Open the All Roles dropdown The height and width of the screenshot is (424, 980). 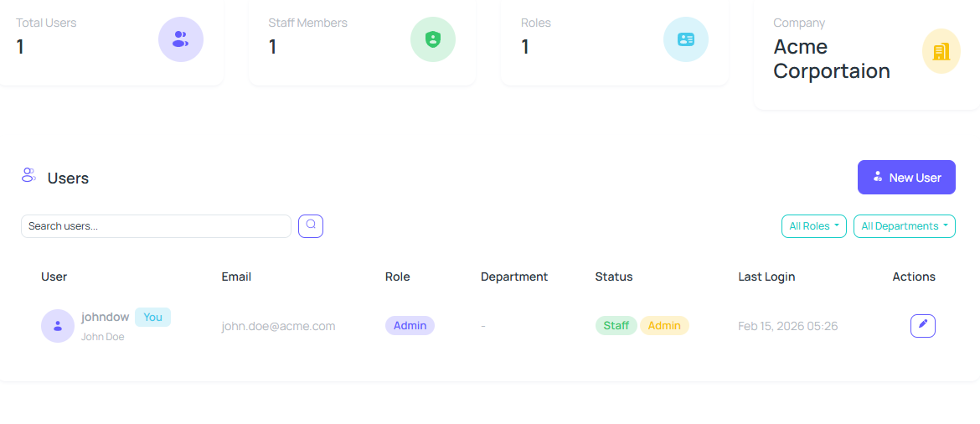coord(813,226)
